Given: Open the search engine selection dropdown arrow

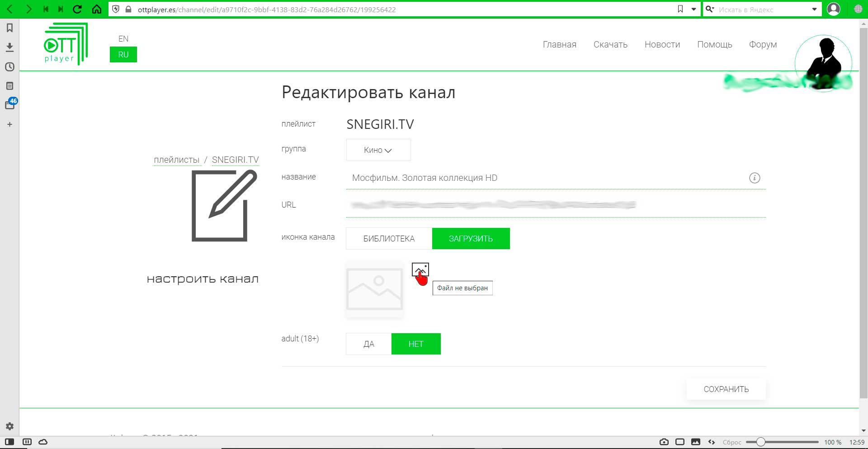Looking at the screenshot, I should (x=814, y=9).
